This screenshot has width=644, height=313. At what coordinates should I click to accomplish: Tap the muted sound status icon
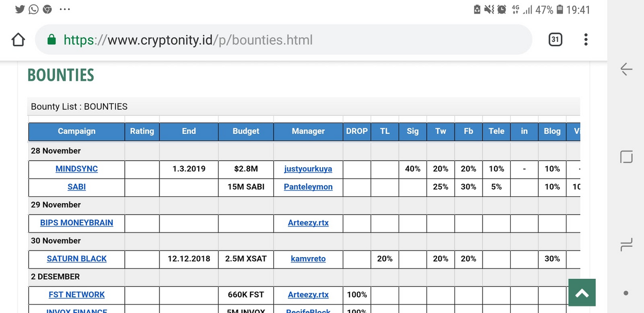[x=489, y=10]
